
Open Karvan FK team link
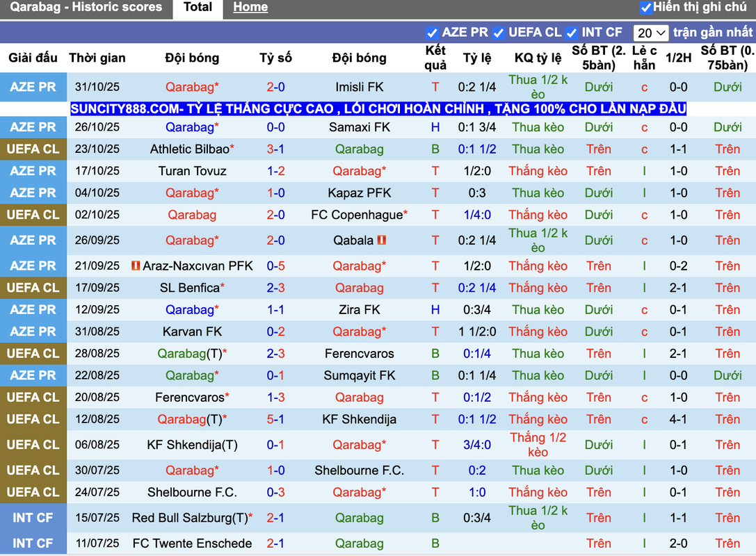(193, 332)
